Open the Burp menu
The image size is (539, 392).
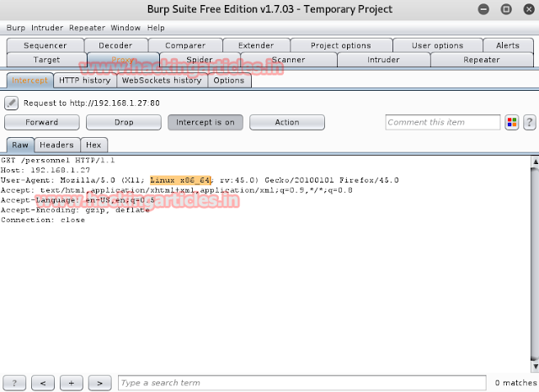pos(16,28)
